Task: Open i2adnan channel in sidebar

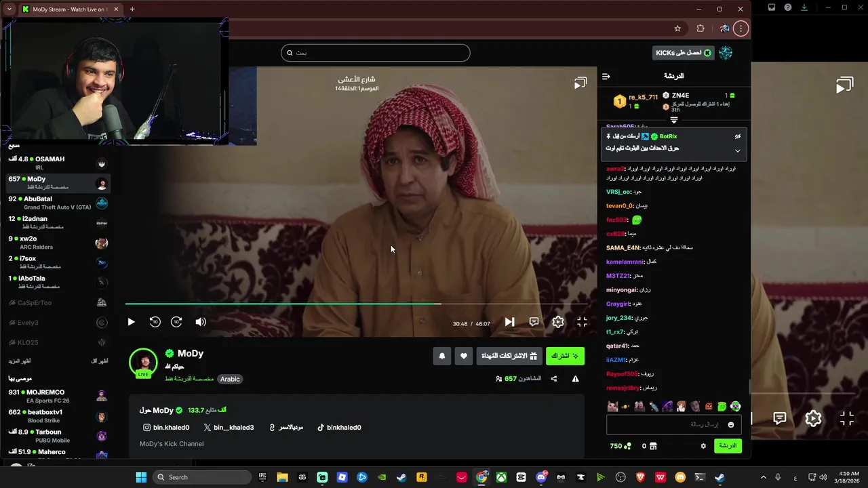Action: point(57,223)
